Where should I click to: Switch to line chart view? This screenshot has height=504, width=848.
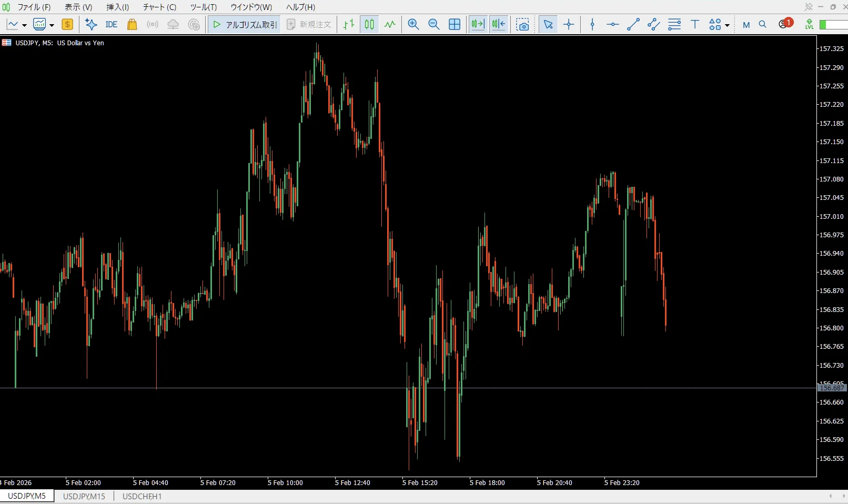(390, 24)
